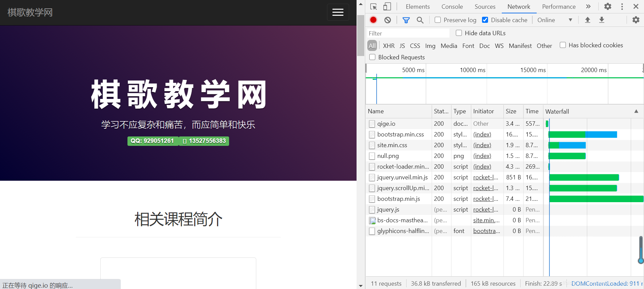Open the Online throttling dropdown
The image size is (644, 289).
(555, 20)
